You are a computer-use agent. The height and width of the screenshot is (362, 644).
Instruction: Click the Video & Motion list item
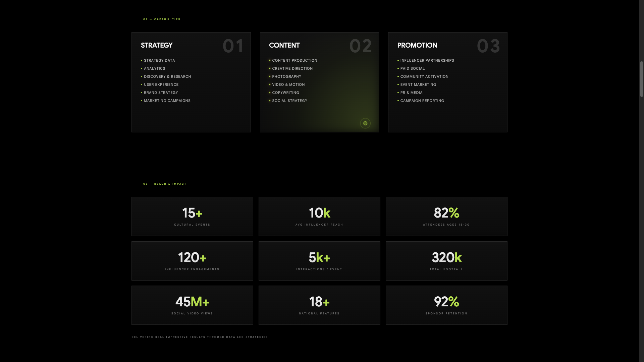pyautogui.click(x=288, y=84)
